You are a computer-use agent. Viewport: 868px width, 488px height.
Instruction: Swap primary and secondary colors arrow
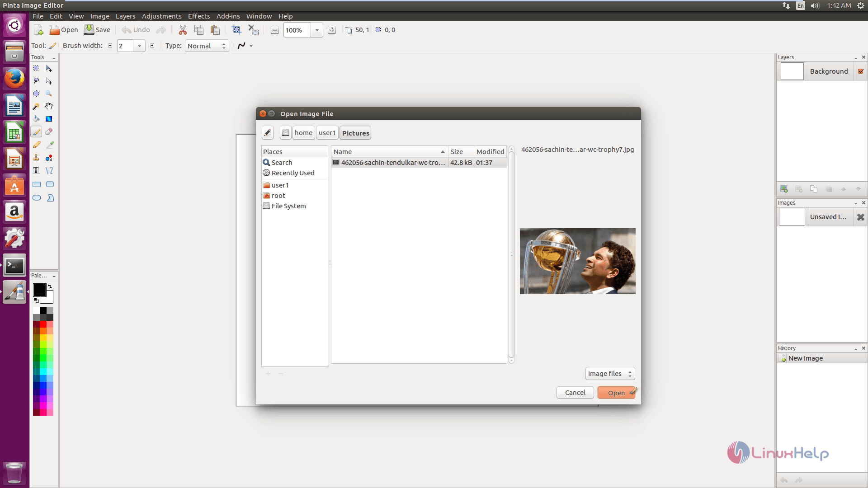pyautogui.click(x=50, y=286)
